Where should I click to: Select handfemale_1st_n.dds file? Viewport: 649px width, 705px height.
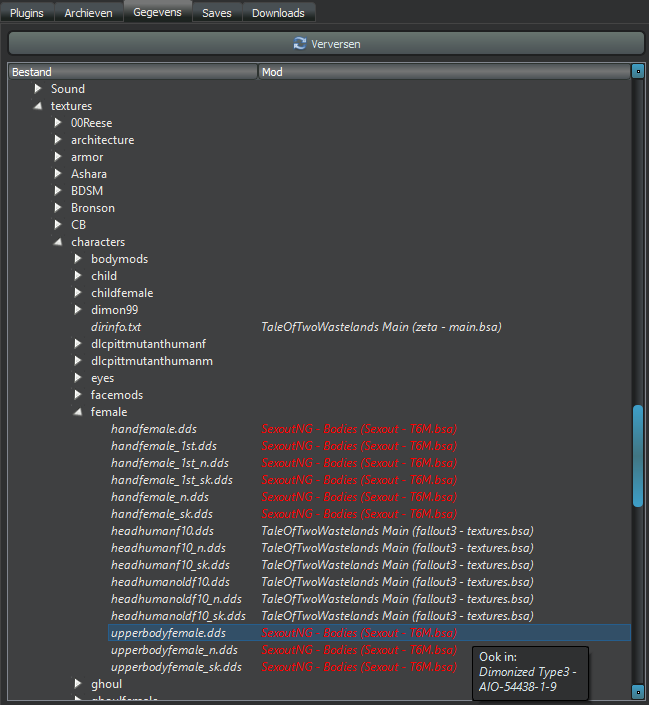point(170,463)
